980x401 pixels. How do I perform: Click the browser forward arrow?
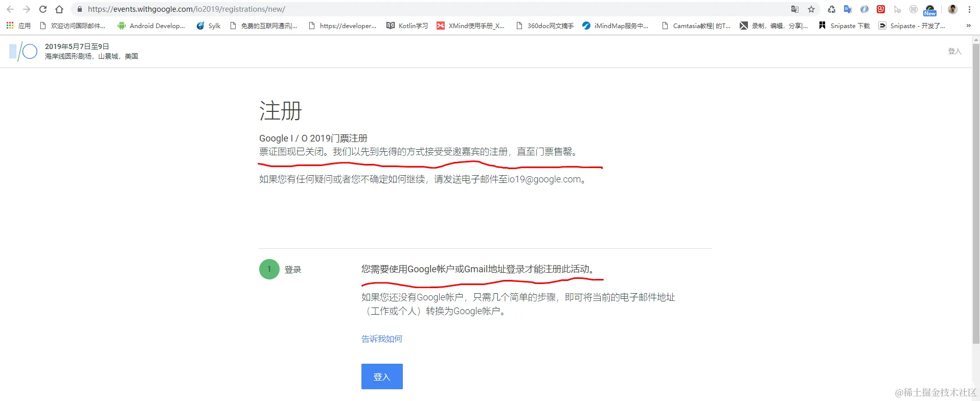pyautogui.click(x=27, y=9)
